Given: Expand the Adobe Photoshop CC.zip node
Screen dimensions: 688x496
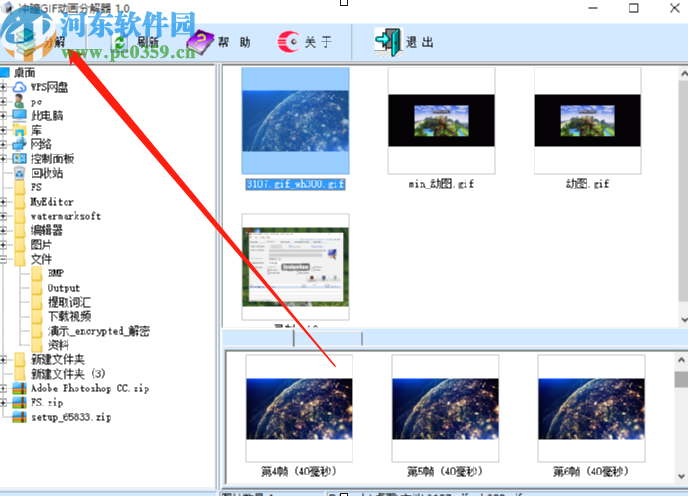Looking at the screenshot, I should coord(3,388).
